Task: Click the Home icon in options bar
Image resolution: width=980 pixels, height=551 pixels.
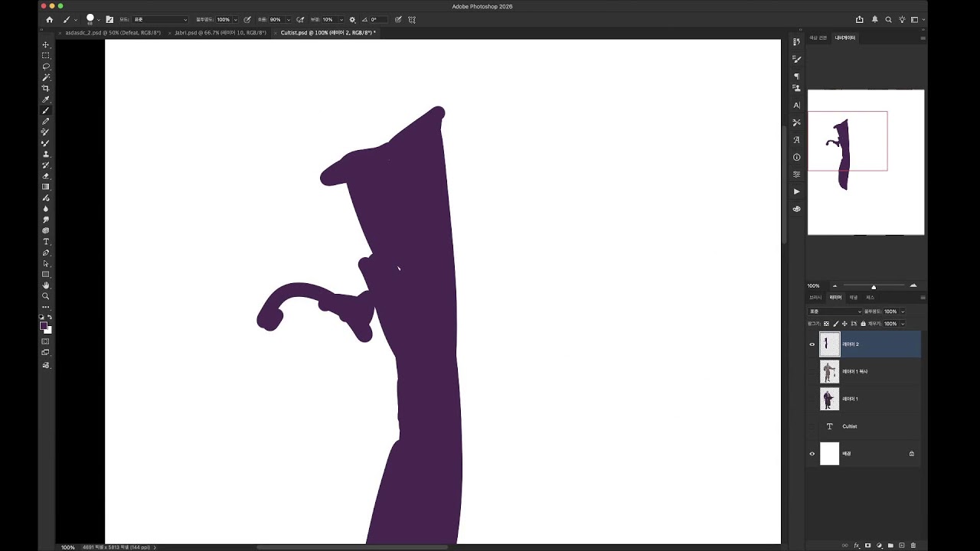Action: point(49,19)
